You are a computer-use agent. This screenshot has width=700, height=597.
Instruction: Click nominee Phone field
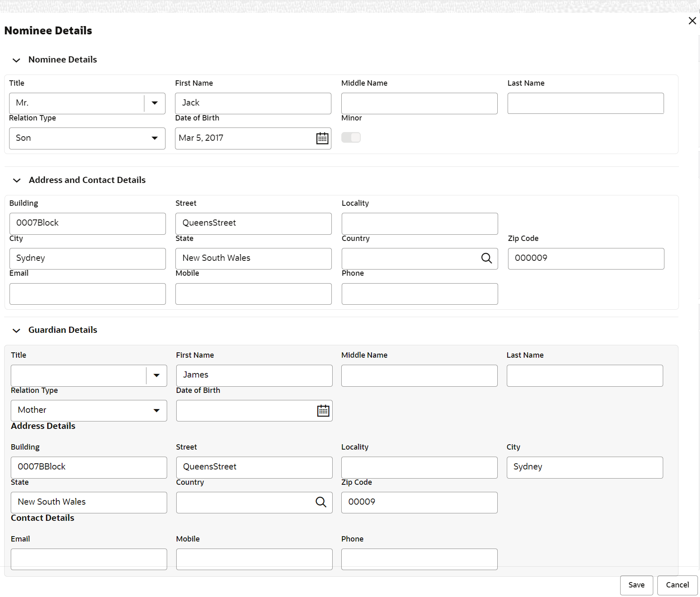420,294
